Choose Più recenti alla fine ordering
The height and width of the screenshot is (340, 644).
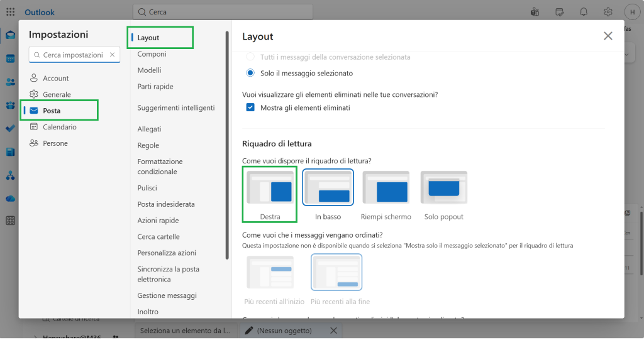340,280
